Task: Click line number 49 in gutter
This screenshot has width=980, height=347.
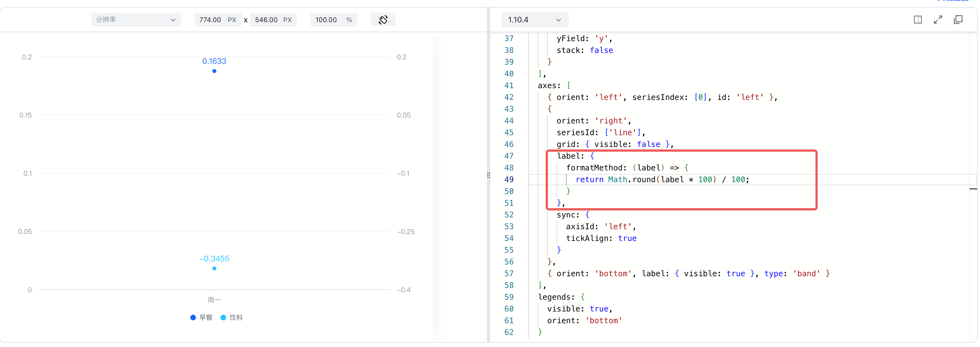Action: 509,180
